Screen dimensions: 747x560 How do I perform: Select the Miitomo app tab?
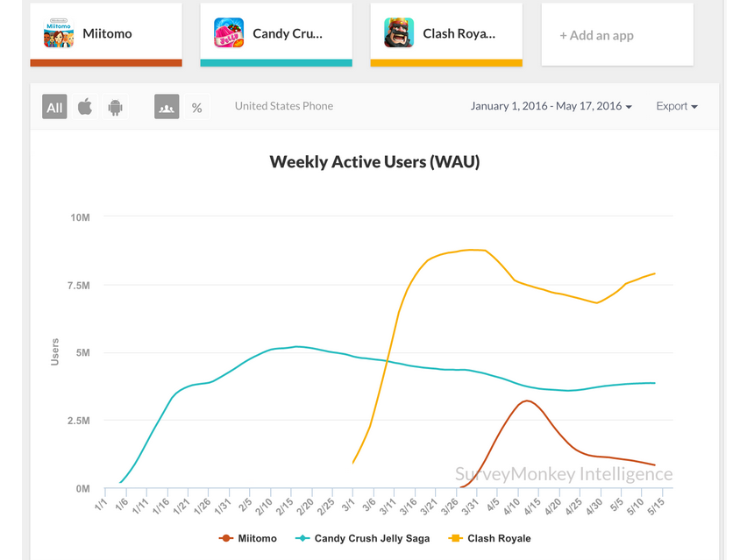pos(105,33)
